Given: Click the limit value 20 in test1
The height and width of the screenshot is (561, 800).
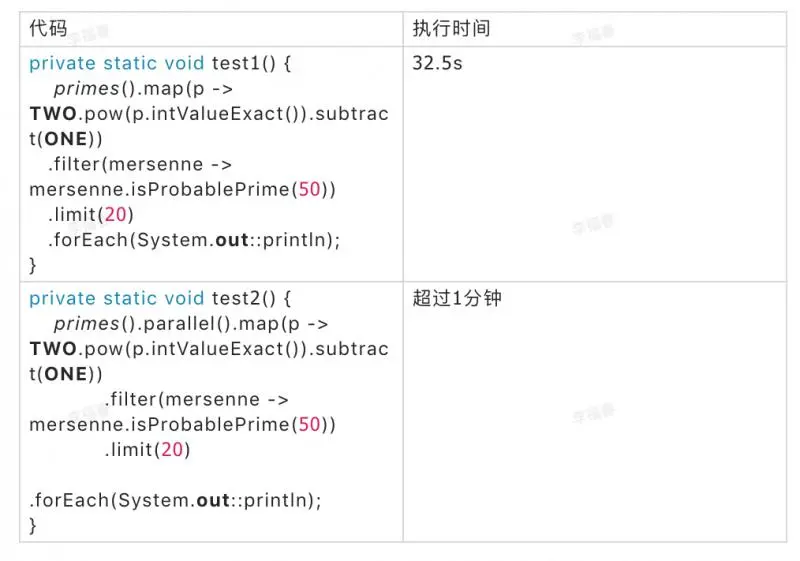Looking at the screenshot, I should [x=114, y=214].
